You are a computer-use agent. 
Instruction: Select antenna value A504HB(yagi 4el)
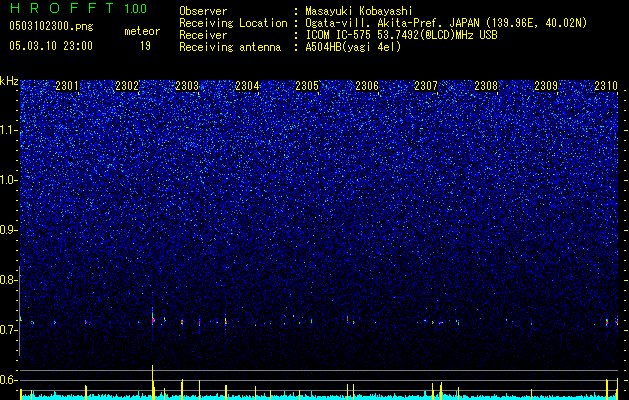353,47
